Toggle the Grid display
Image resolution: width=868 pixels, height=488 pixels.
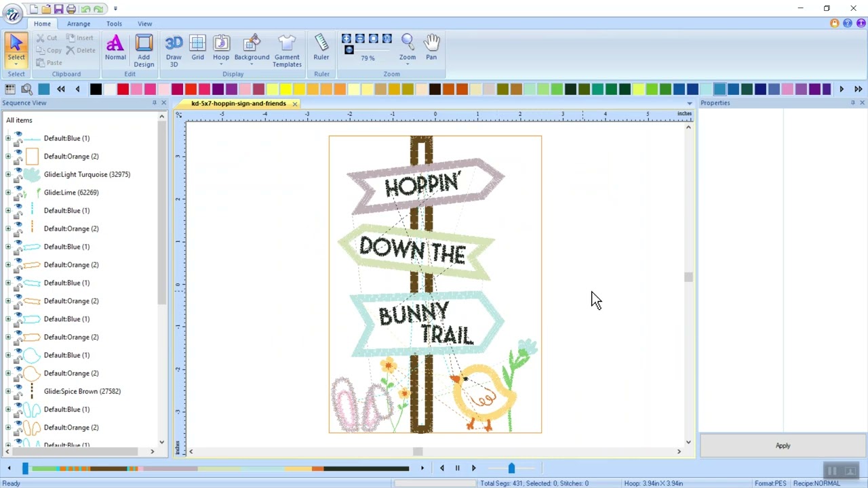(197, 47)
